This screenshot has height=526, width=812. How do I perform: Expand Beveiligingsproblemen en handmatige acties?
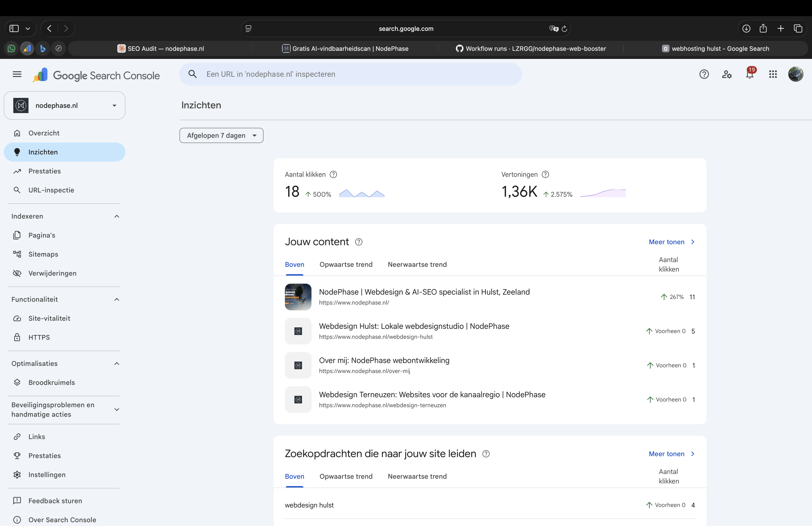click(117, 409)
